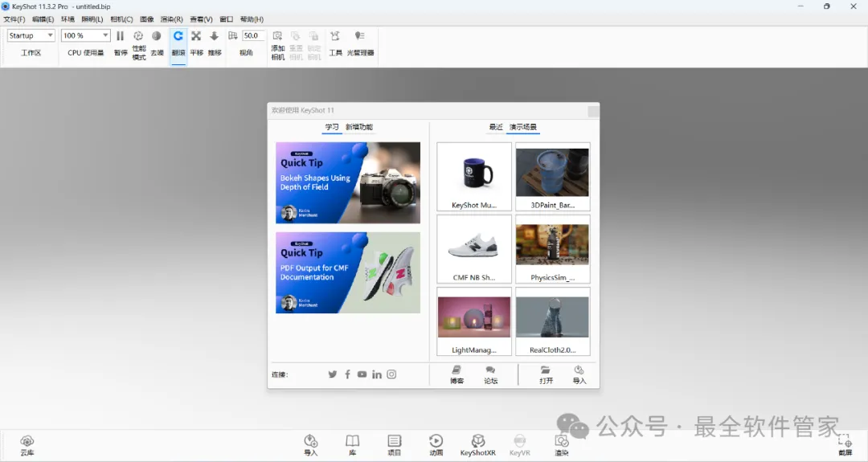Open the 环境 menu
The height and width of the screenshot is (462, 868).
(x=68, y=19)
